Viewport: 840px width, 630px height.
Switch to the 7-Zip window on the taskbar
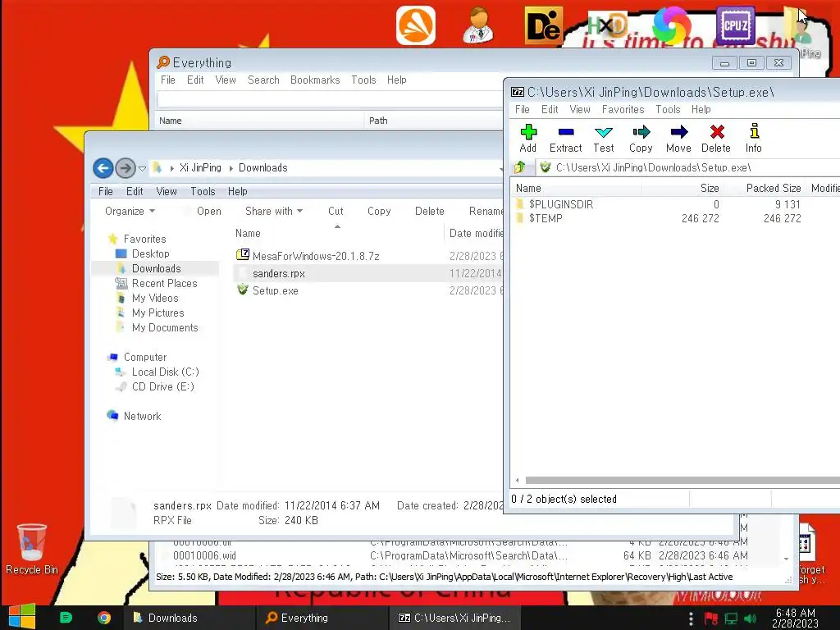[x=453, y=618]
